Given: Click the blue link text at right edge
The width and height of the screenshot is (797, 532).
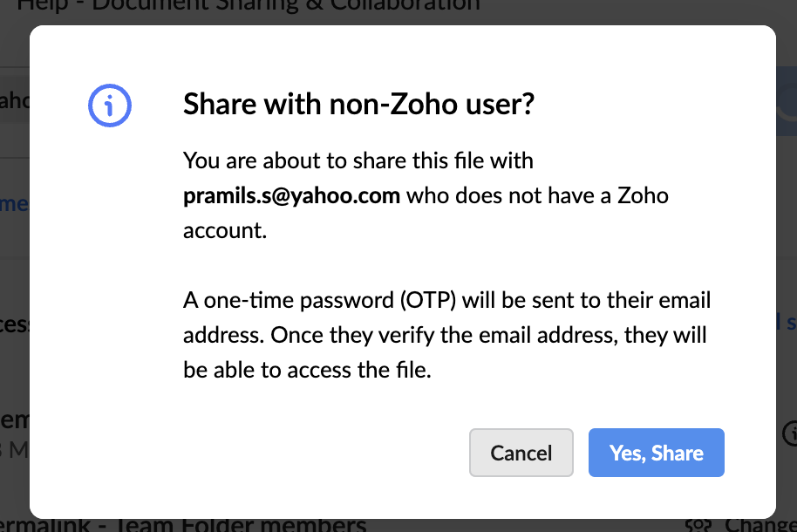Looking at the screenshot, I should click(787, 322).
